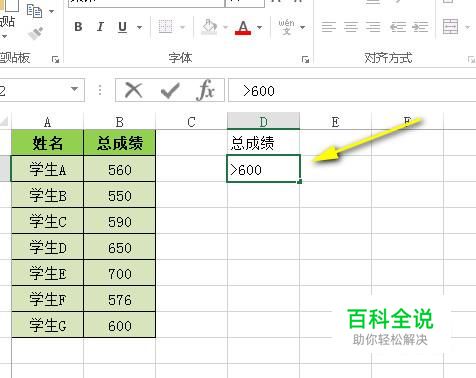The width and height of the screenshot is (476, 378).
Task: Apply fill color bucket
Action: pos(209,27)
